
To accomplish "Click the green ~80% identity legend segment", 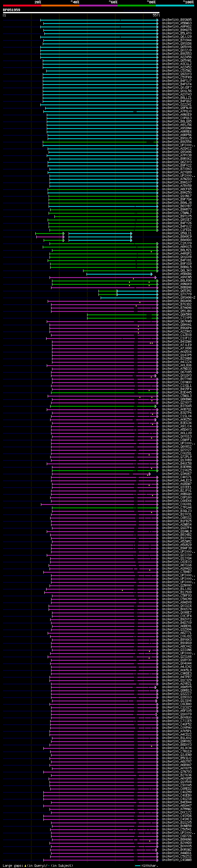I will [137, 6].
